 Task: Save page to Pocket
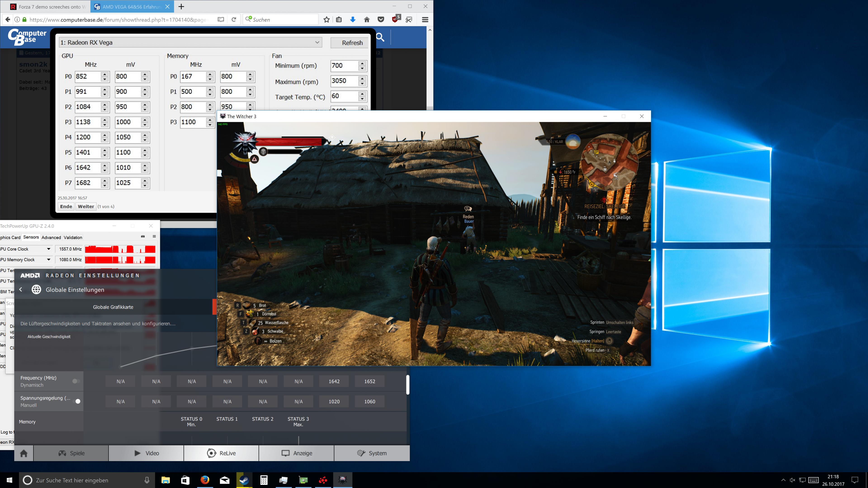click(x=381, y=19)
